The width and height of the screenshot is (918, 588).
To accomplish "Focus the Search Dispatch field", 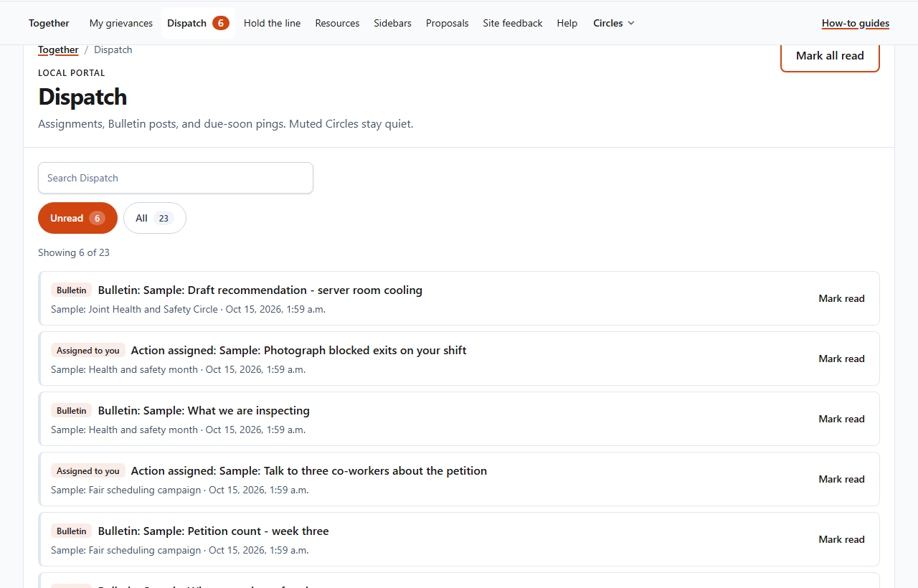I will [x=176, y=178].
